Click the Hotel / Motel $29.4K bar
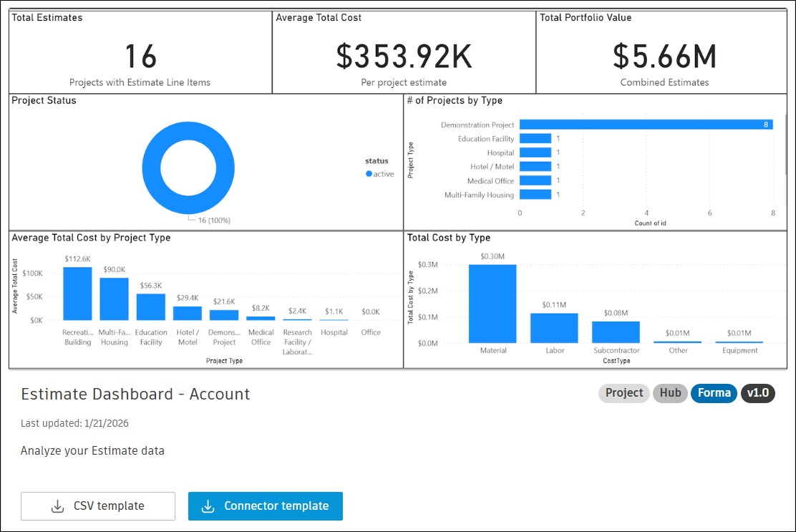The height and width of the screenshot is (532, 796). [x=188, y=313]
